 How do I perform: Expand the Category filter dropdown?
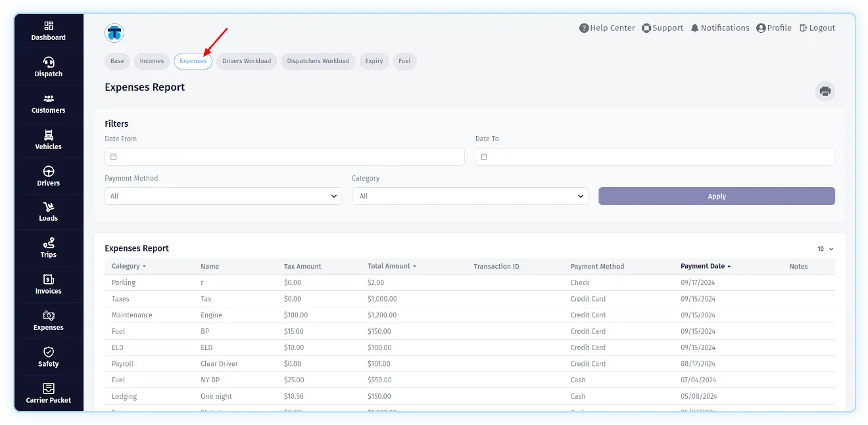tap(470, 196)
